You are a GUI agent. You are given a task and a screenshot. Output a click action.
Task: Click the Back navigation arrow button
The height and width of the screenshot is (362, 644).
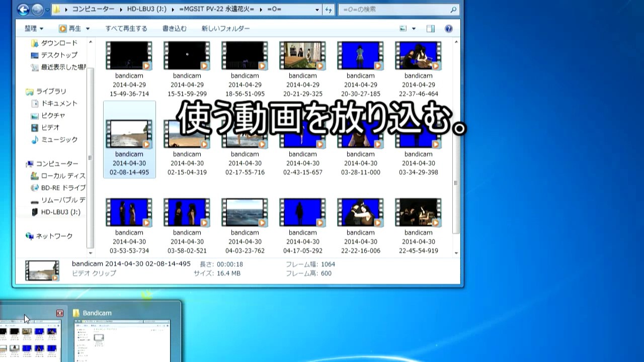point(23,9)
